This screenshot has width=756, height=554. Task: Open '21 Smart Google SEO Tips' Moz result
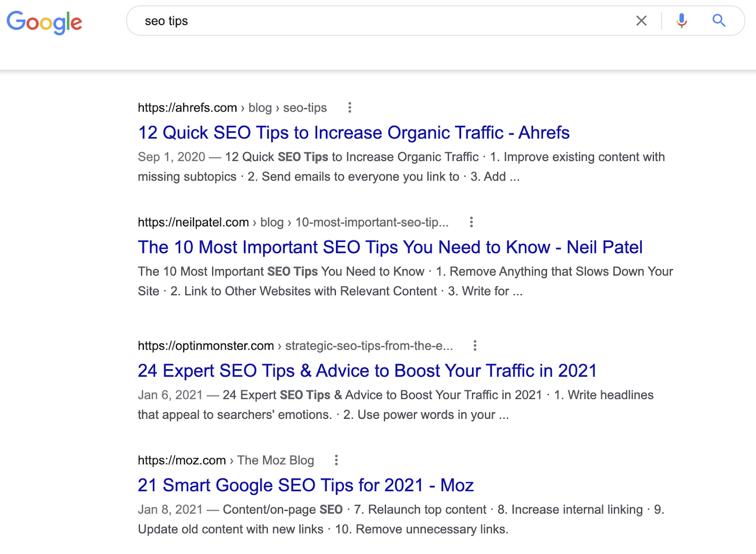[305, 485]
